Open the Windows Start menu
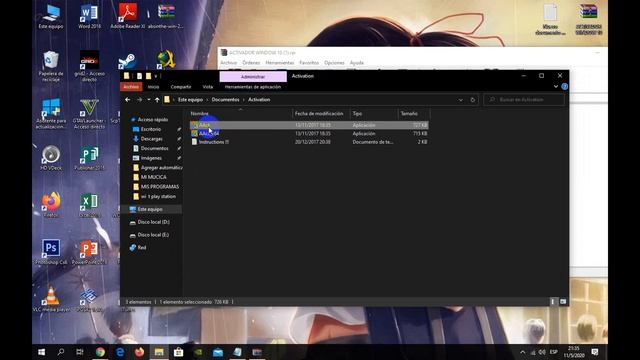This screenshot has width=640, height=360. tap(42, 352)
